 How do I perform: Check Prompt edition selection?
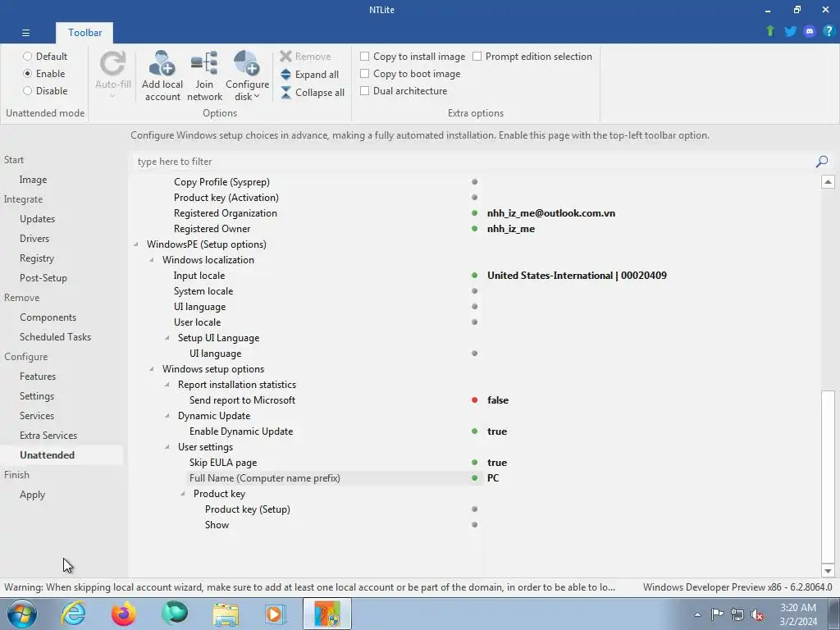[x=477, y=57]
